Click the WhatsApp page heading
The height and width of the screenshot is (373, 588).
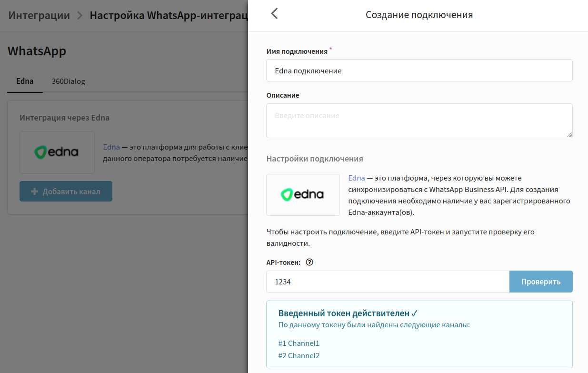click(x=37, y=51)
